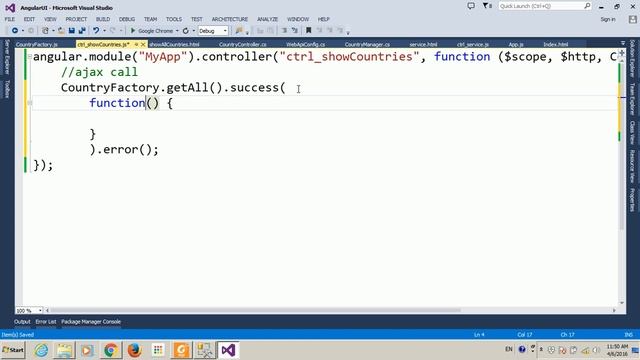Click the Sign in link
This screenshot has height=360, width=640.
pyautogui.click(x=608, y=19)
